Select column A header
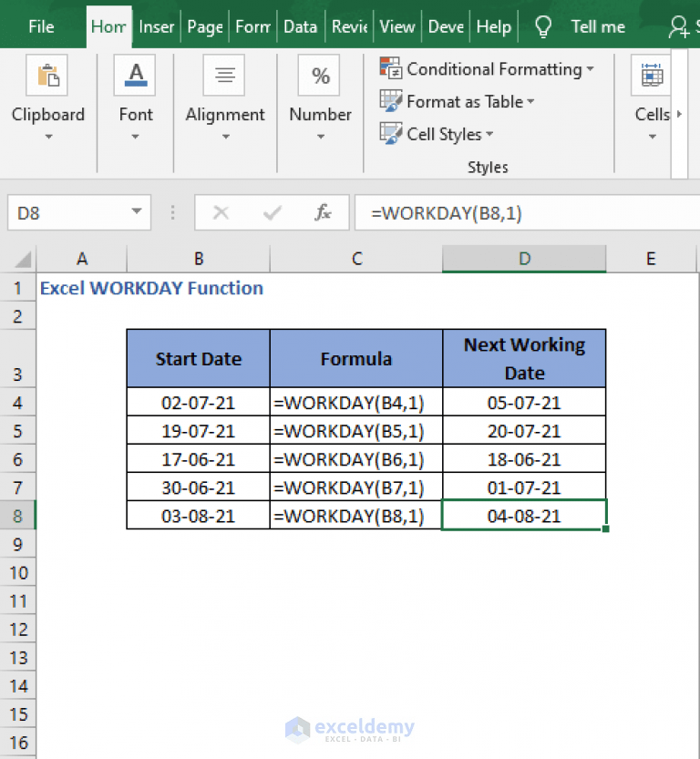This screenshot has height=759, width=700. point(82,259)
